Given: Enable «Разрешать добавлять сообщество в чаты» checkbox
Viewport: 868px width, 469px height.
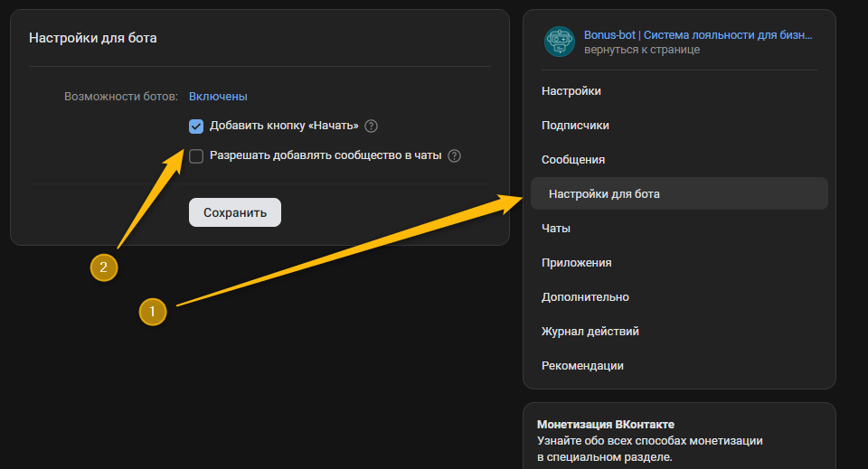Looking at the screenshot, I should point(196,155).
